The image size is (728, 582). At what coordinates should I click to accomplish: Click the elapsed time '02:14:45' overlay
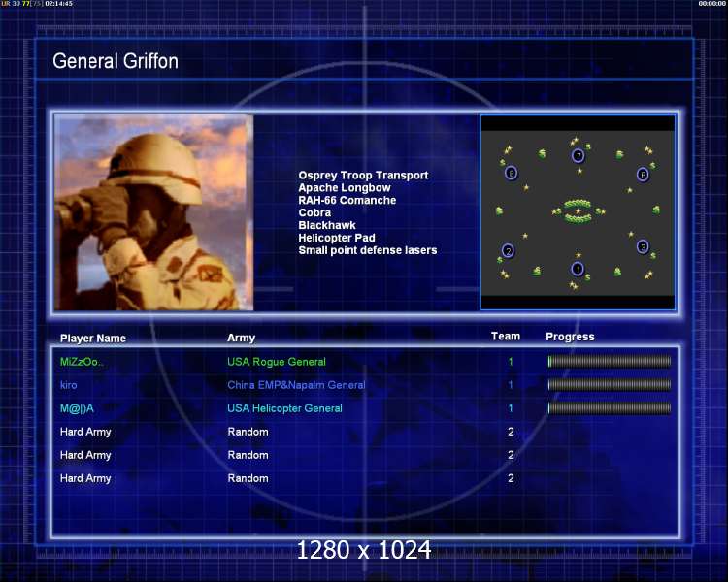58,3
